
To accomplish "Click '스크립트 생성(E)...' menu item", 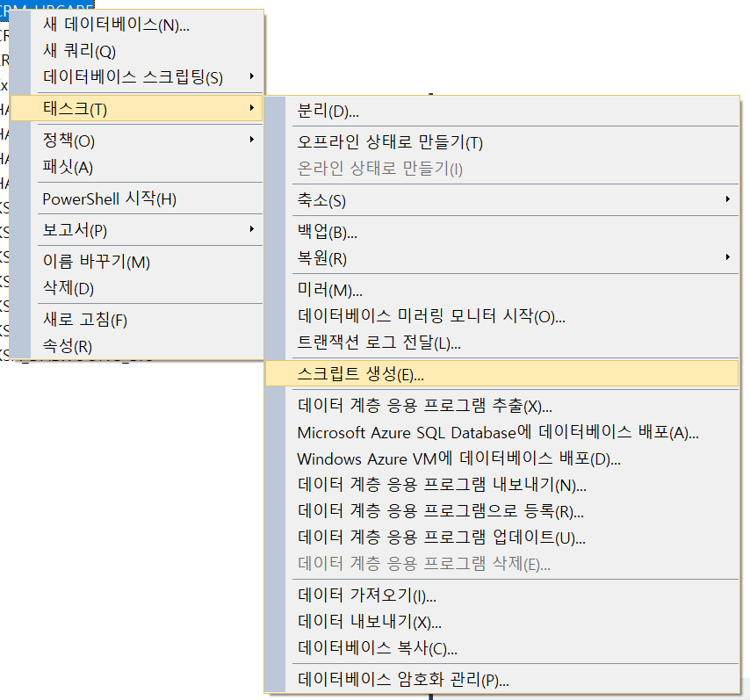I will (360, 373).
